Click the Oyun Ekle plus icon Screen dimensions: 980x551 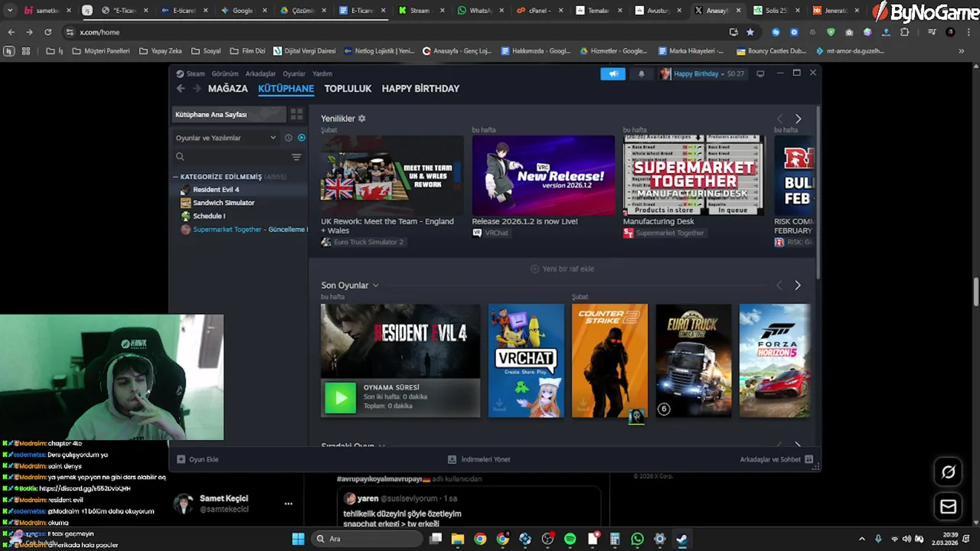pyautogui.click(x=181, y=459)
